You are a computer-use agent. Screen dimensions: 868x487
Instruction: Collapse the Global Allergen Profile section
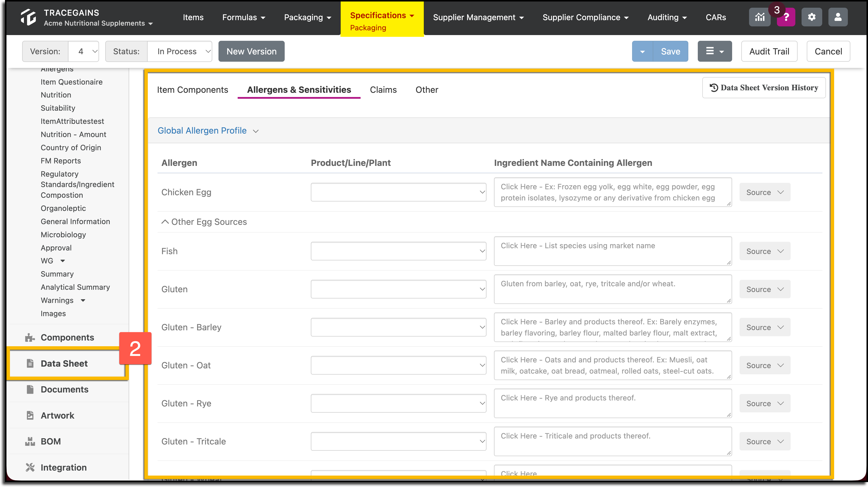click(208, 131)
